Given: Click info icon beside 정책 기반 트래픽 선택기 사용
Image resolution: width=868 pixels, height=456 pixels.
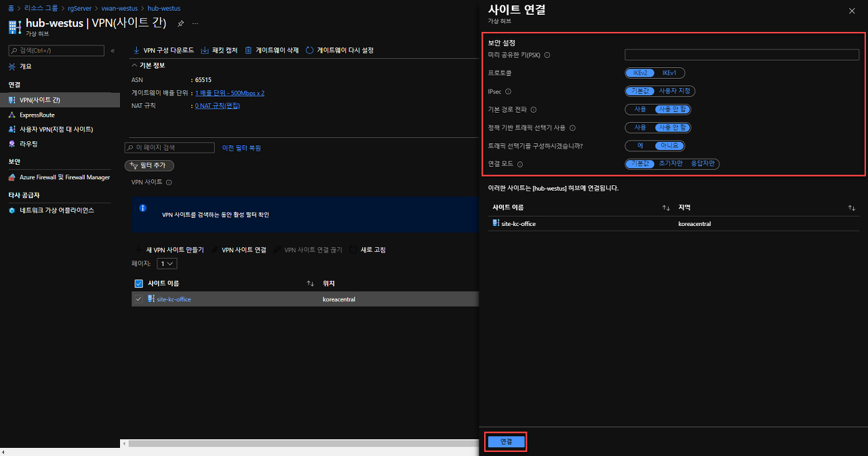Looking at the screenshot, I should [x=572, y=128].
